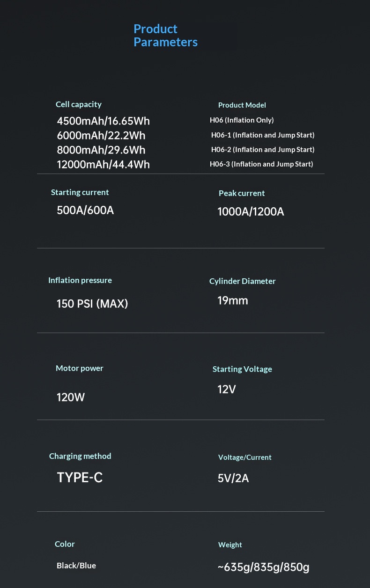
Task: Select the 500A/600A value
Action: (85, 211)
